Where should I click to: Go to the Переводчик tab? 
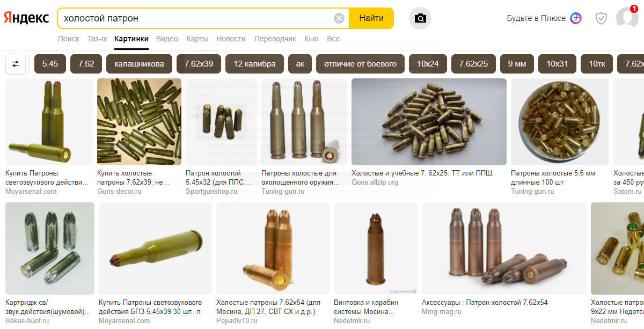tap(275, 39)
